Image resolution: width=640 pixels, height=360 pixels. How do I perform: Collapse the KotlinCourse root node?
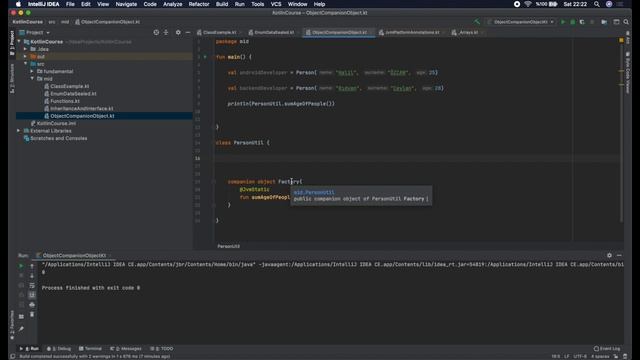pos(19,42)
